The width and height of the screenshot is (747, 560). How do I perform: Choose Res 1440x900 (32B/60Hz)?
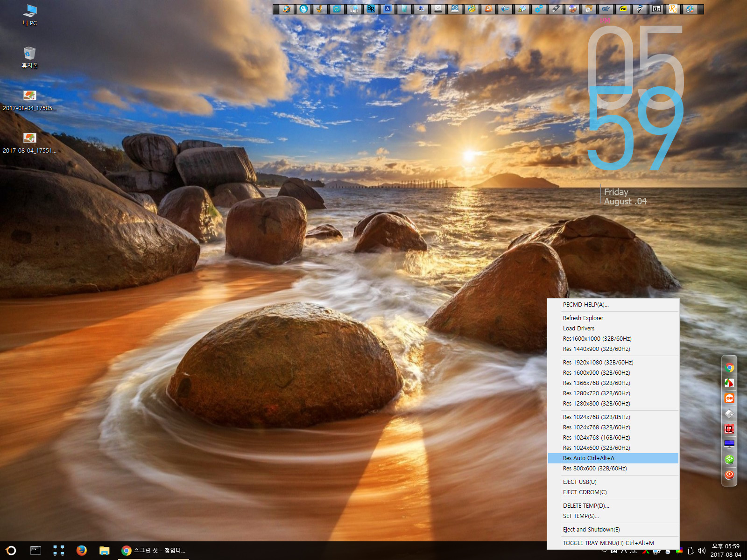tap(613, 349)
